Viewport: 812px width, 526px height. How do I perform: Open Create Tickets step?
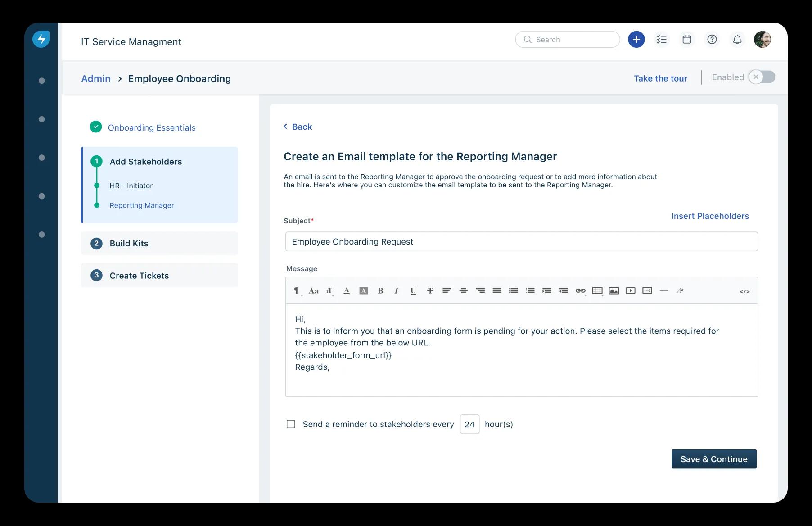159,276
